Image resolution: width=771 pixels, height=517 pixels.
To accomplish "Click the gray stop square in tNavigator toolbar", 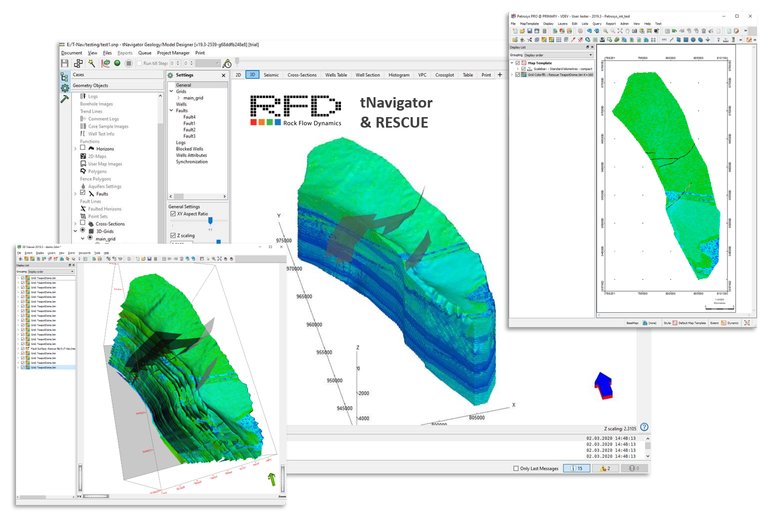I will (x=129, y=63).
